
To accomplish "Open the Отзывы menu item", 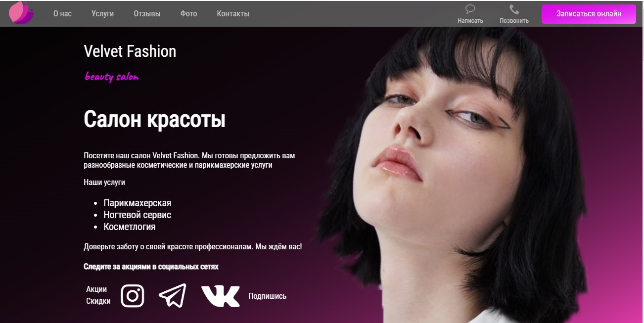I will [147, 13].
